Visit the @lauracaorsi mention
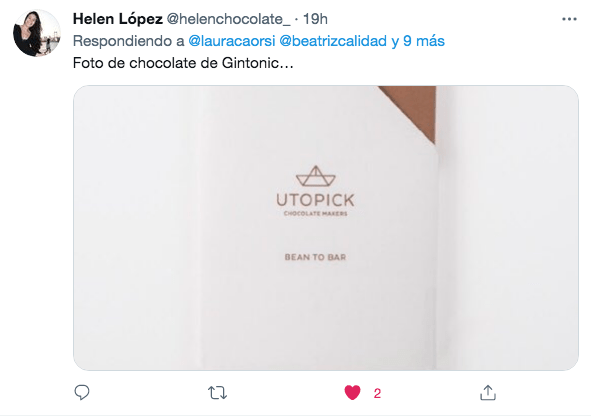The width and height of the screenshot is (591, 416). (x=231, y=41)
